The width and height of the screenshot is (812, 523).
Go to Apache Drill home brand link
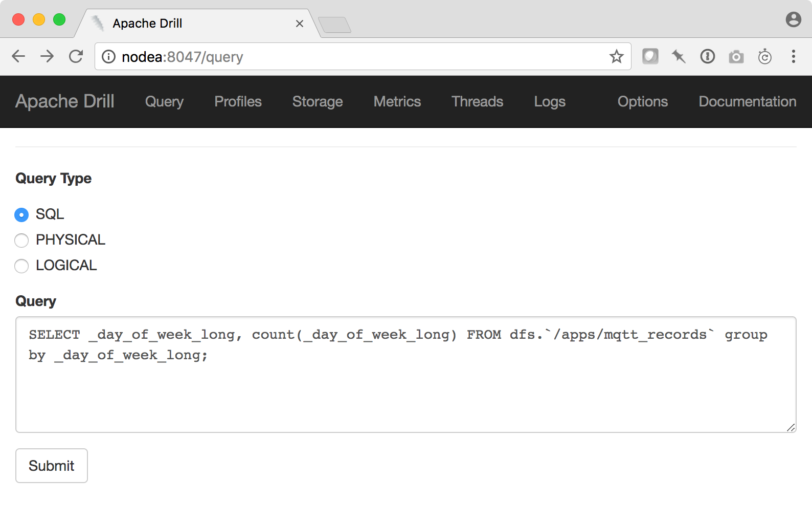coord(65,101)
